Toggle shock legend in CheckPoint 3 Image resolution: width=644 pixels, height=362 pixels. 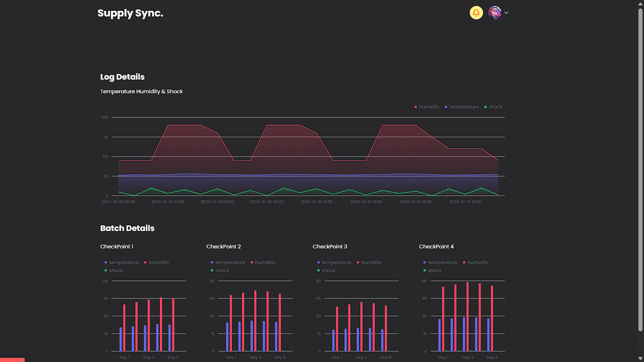click(x=326, y=270)
